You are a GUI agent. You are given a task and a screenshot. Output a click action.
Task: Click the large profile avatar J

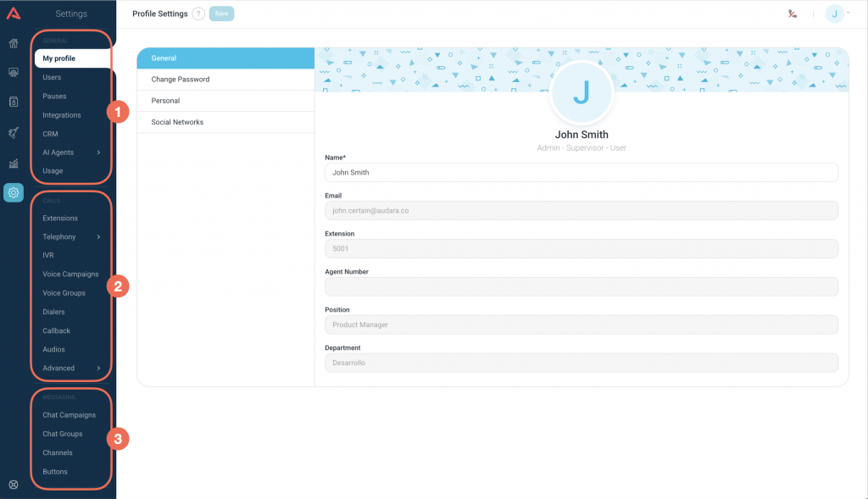[x=581, y=93]
